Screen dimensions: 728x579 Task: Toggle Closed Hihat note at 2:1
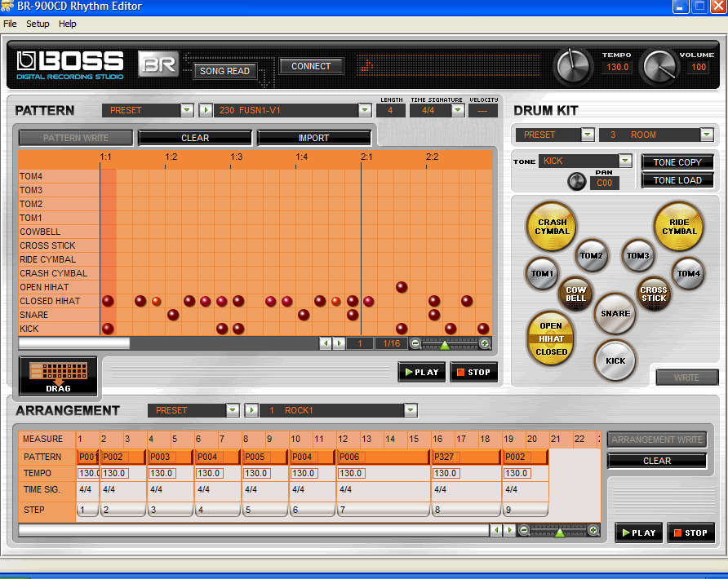(x=369, y=301)
